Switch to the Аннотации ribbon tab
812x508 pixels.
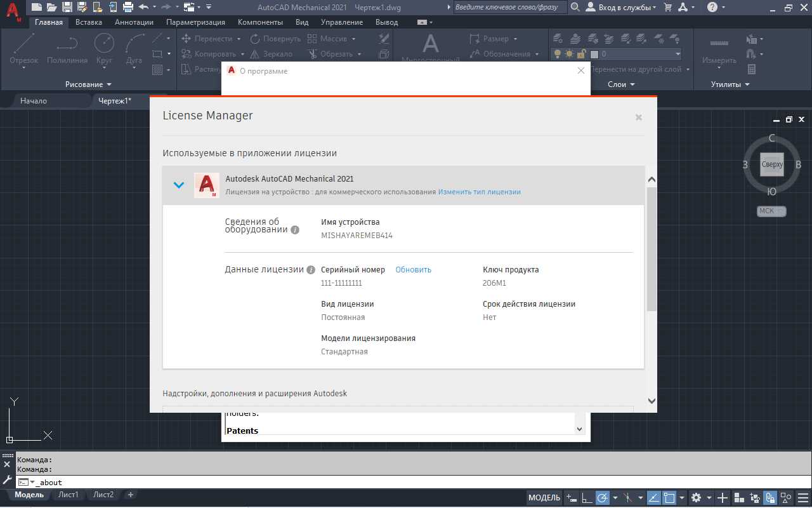point(134,22)
